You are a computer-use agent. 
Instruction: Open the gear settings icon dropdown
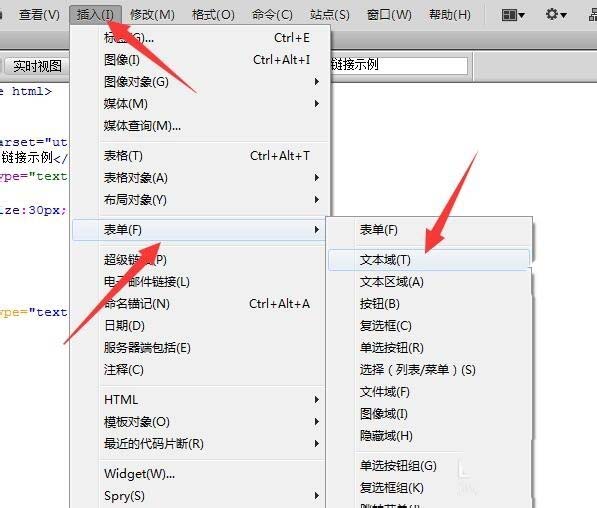click(555, 15)
